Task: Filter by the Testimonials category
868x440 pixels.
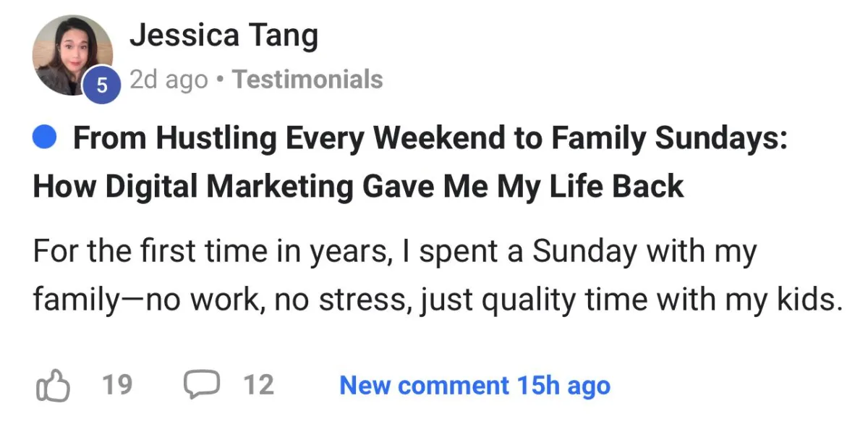Action: tap(307, 79)
